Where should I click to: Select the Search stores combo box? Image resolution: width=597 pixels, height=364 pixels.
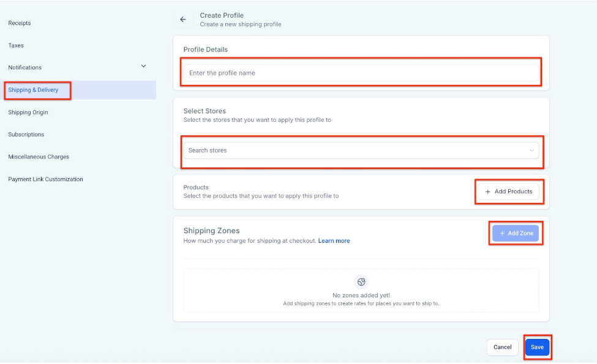pyautogui.click(x=355, y=150)
